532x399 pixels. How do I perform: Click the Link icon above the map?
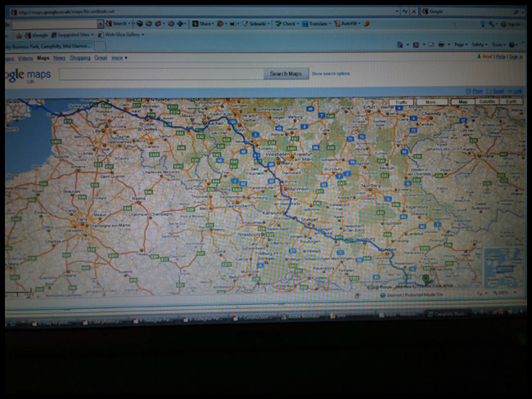point(516,90)
